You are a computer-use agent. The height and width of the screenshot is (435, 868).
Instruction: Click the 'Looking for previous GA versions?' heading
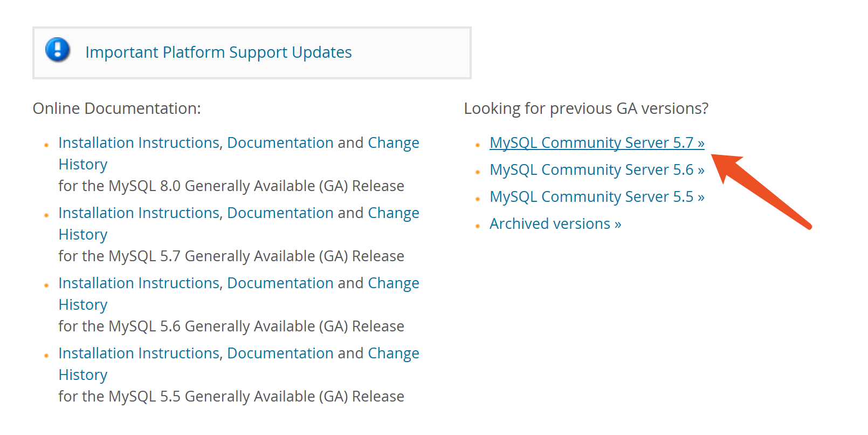pyautogui.click(x=586, y=108)
